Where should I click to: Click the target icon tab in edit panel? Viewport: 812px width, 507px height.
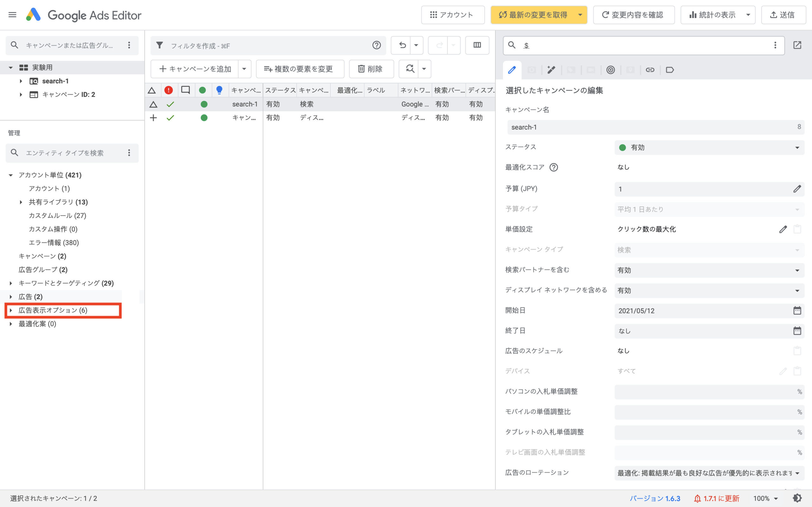pyautogui.click(x=610, y=70)
